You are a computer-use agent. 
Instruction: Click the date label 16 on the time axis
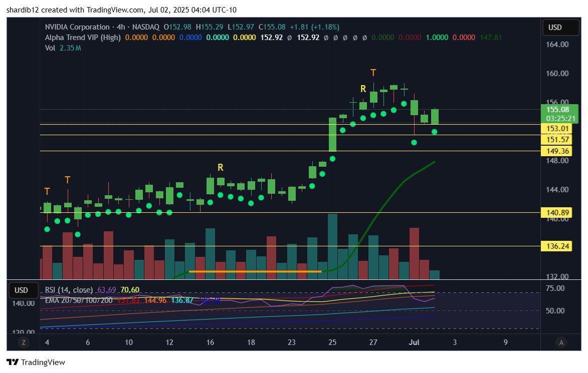(210, 342)
